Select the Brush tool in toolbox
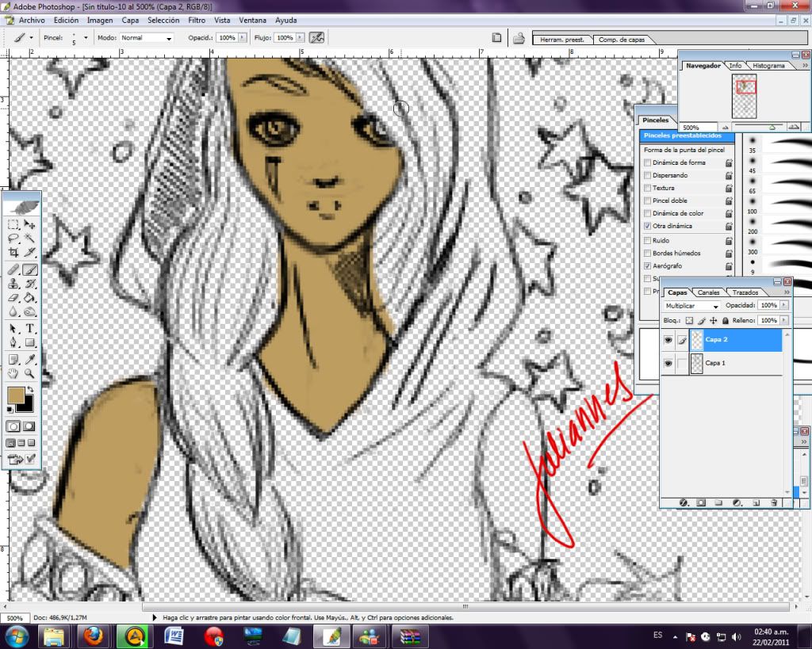 click(x=30, y=269)
